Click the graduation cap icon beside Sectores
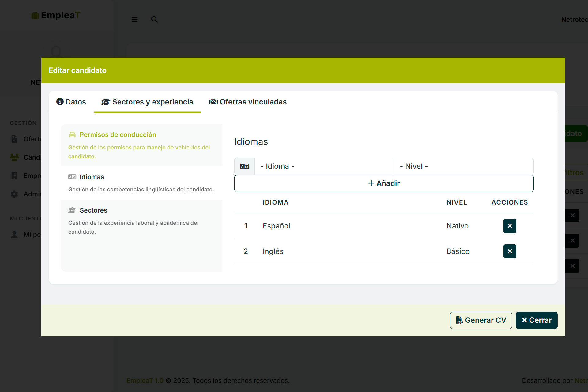Screen dimensions: 588x392 pos(72,210)
